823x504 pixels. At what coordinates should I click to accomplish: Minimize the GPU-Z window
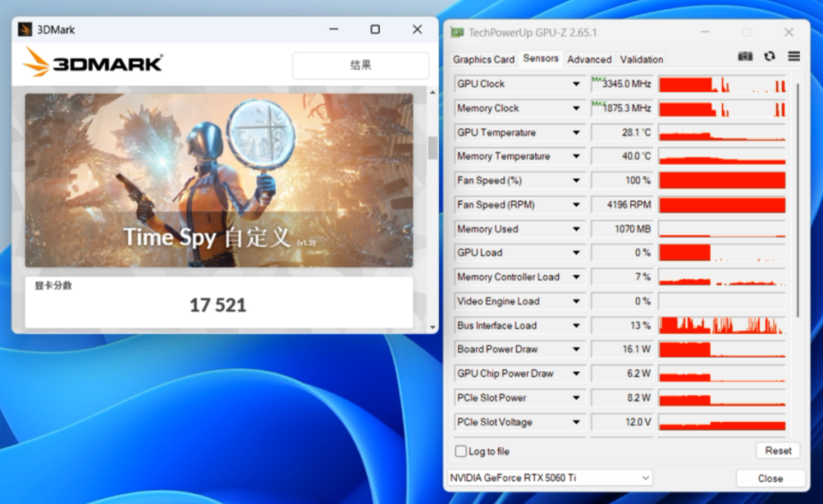point(705,33)
